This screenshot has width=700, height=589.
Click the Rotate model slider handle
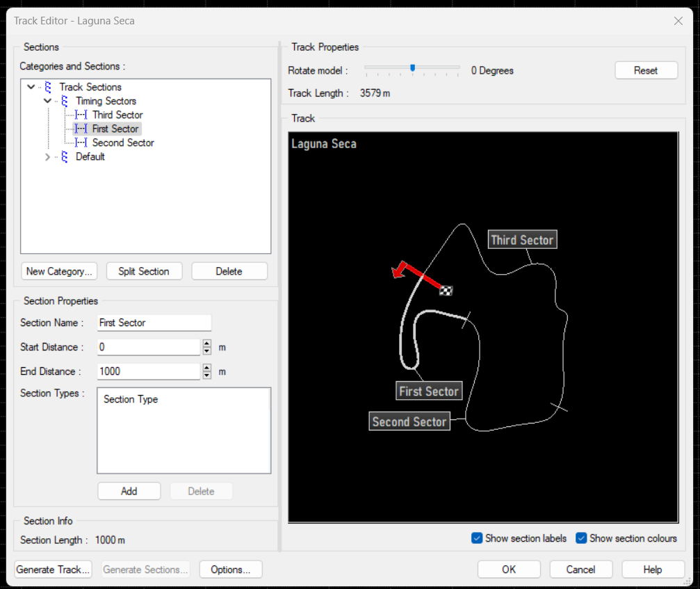click(412, 68)
